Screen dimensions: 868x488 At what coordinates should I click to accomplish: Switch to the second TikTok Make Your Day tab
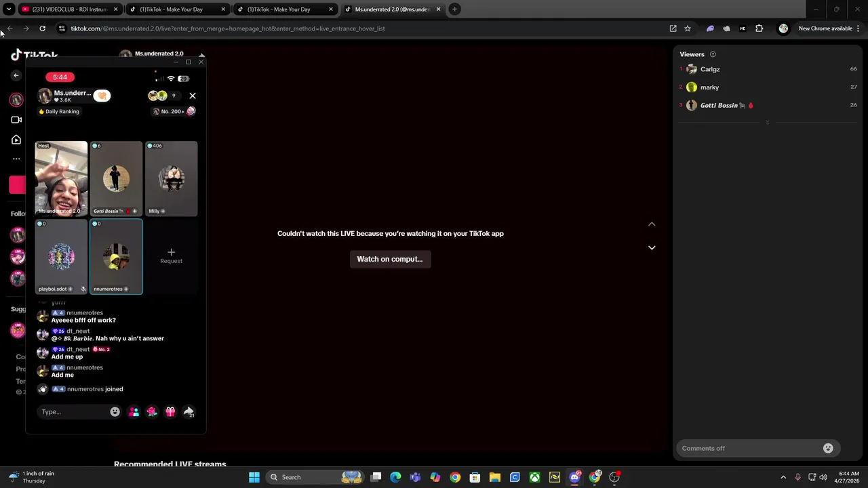coord(178,9)
